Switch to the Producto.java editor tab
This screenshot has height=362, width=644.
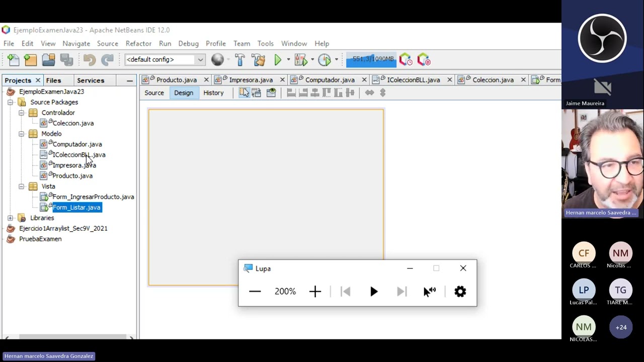tap(176, 80)
